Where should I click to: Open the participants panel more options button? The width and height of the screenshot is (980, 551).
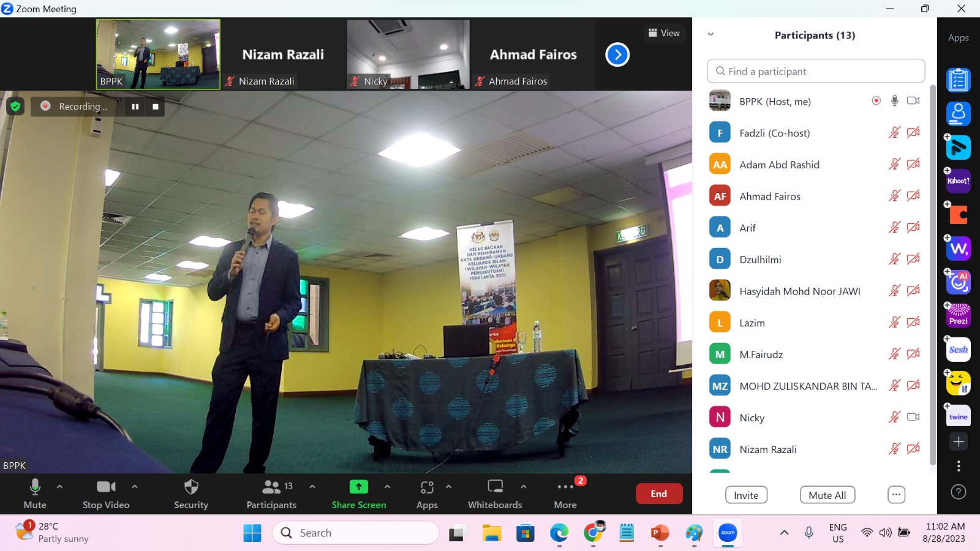[x=896, y=495]
